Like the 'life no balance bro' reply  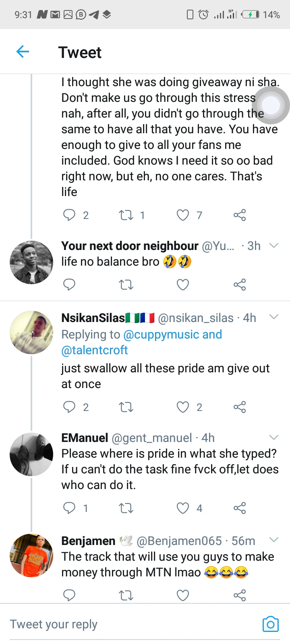183,285
